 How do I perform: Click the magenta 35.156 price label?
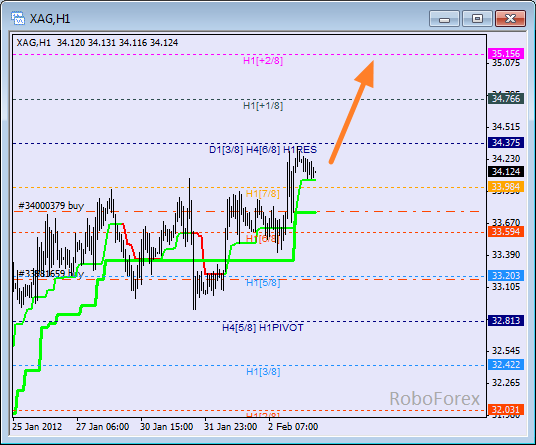coord(506,54)
